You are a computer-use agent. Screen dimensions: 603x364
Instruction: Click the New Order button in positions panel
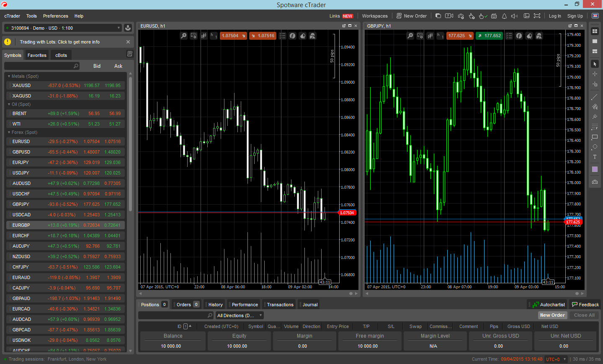click(552, 315)
